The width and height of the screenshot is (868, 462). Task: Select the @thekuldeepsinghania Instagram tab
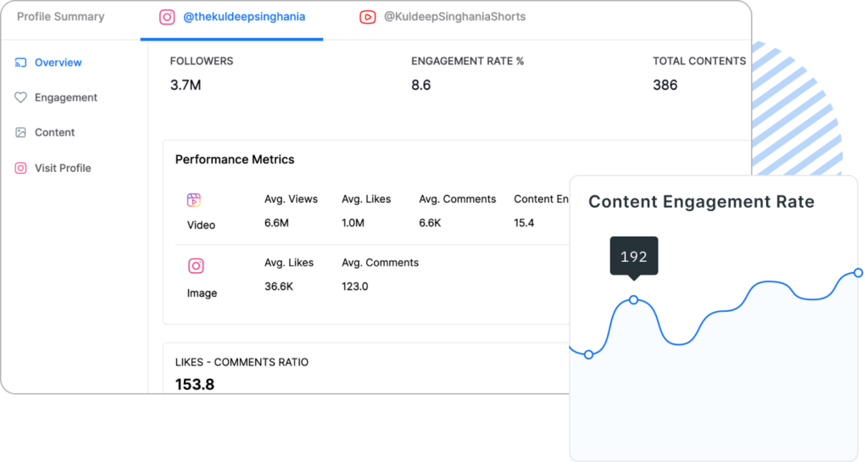coord(232,17)
